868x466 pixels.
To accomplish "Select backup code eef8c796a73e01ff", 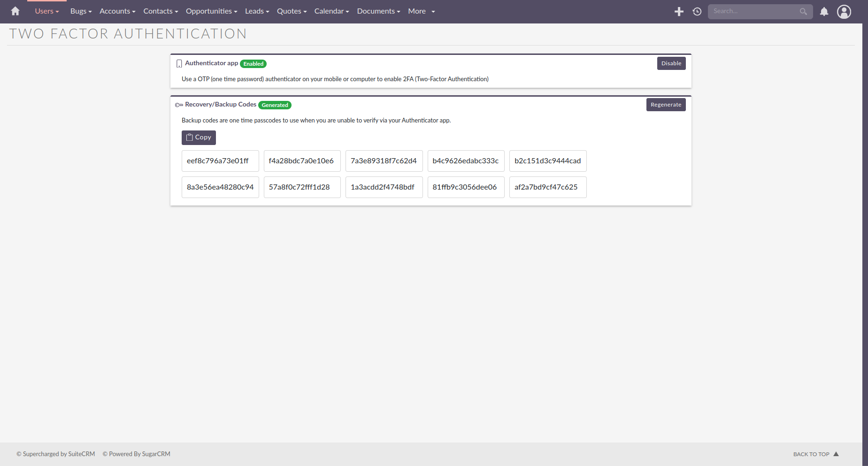I will coord(220,161).
